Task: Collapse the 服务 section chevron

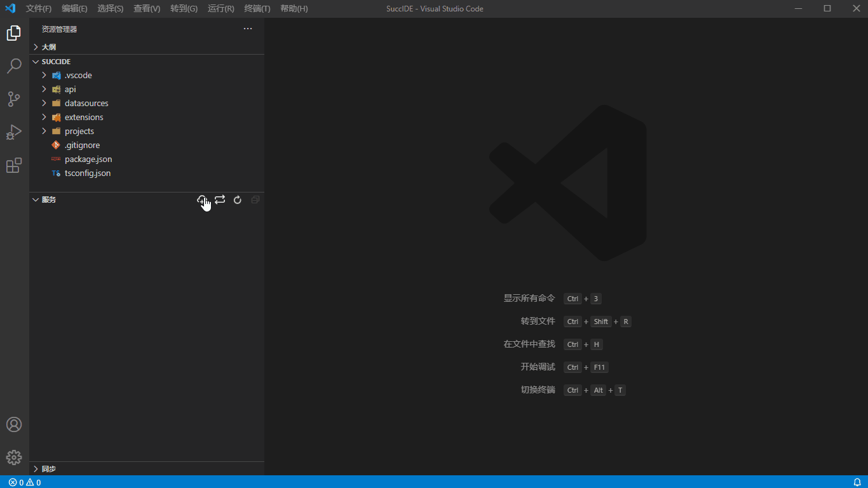Action: (36, 200)
